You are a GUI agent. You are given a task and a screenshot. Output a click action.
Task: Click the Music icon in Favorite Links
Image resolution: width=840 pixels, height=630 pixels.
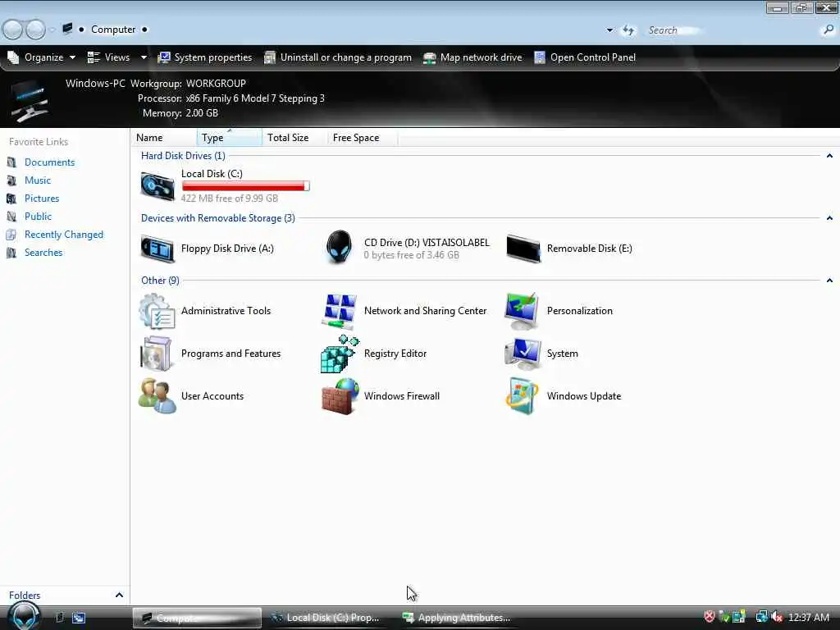[11, 180]
